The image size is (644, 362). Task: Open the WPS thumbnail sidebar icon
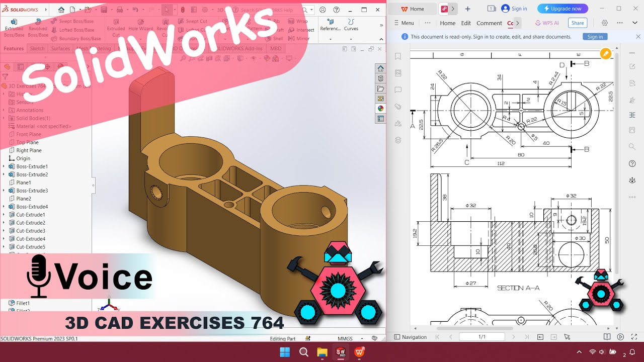click(398, 73)
